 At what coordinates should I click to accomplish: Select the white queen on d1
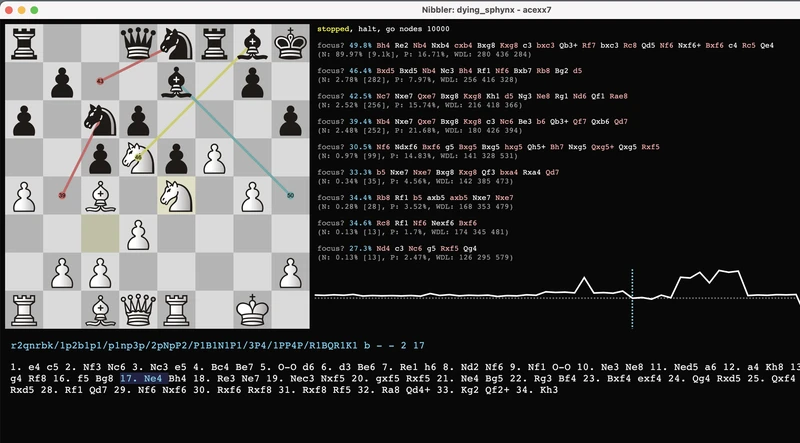pyautogui.click(x=139, y=309)
